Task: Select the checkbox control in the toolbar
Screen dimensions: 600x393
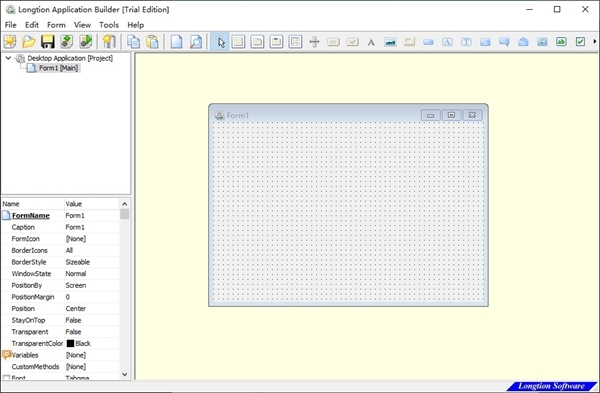Action: [580, 41]
